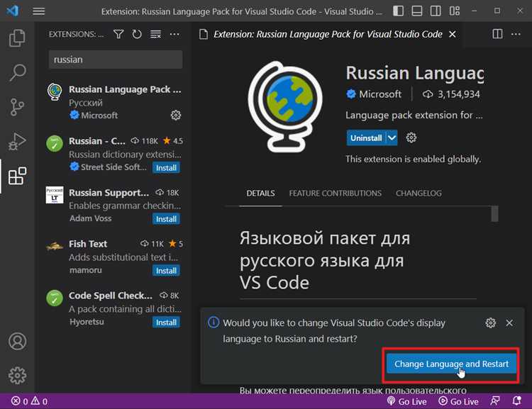Viewport: 532px width, 409px height.
Task: Switch to the DETAILS tab
Action: click(260, 194)
